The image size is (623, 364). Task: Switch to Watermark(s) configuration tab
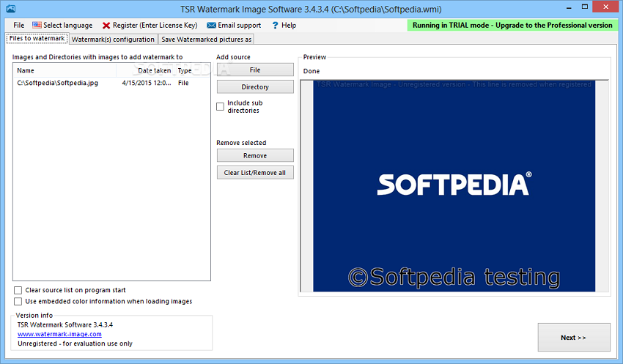point(113,39)
